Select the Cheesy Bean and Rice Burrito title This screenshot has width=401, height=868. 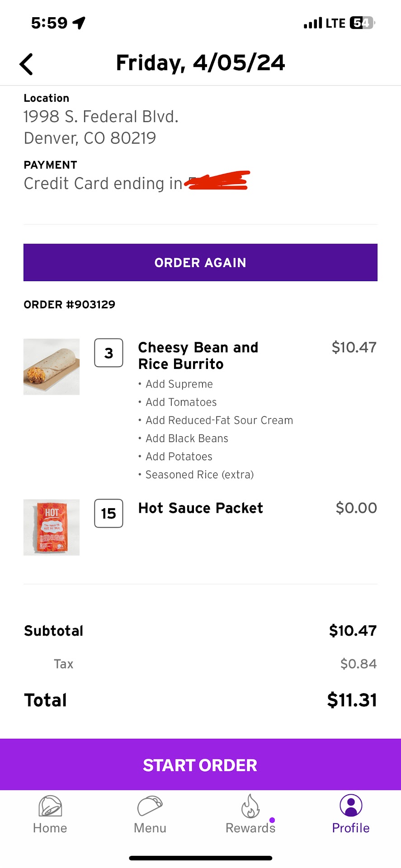click(x=198, y=355)
